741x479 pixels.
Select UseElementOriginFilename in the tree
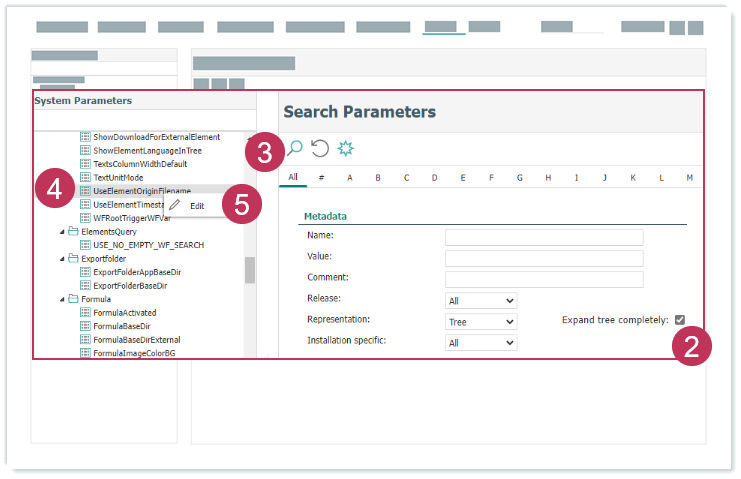pos(141,190)
